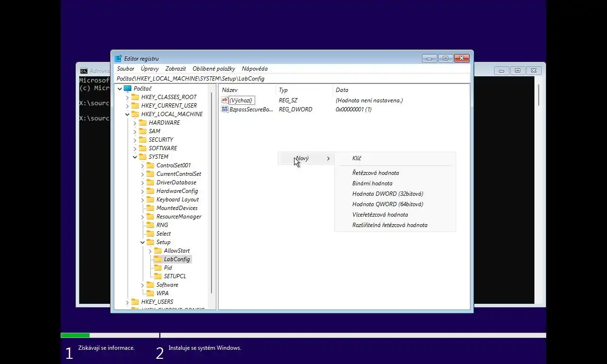Screen dimensions: 607x364
Task: Open the Nový context submenu item
Action: click(306, 158)
